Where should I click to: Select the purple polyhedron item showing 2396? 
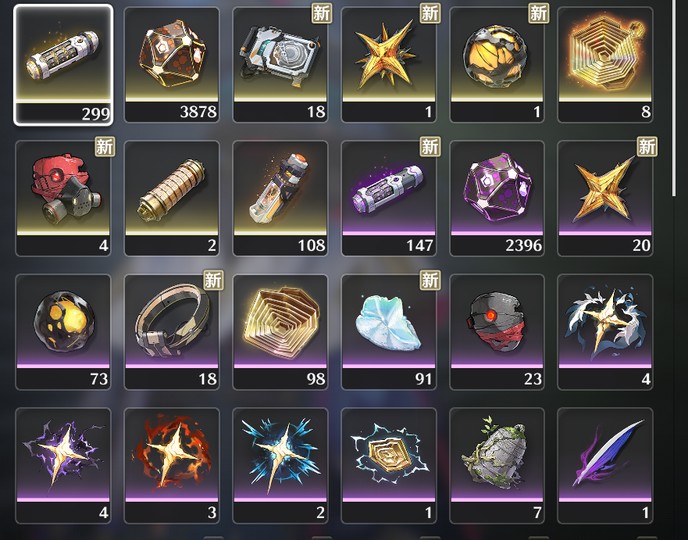pyautogui.click(x=497, y=198)
